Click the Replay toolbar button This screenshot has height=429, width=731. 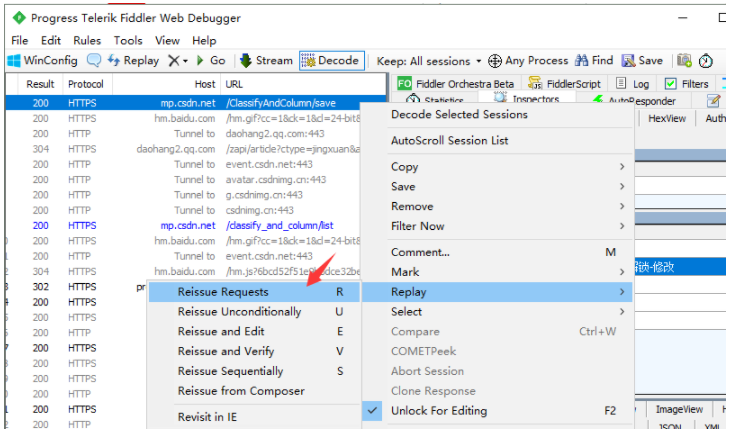(133, 61)
